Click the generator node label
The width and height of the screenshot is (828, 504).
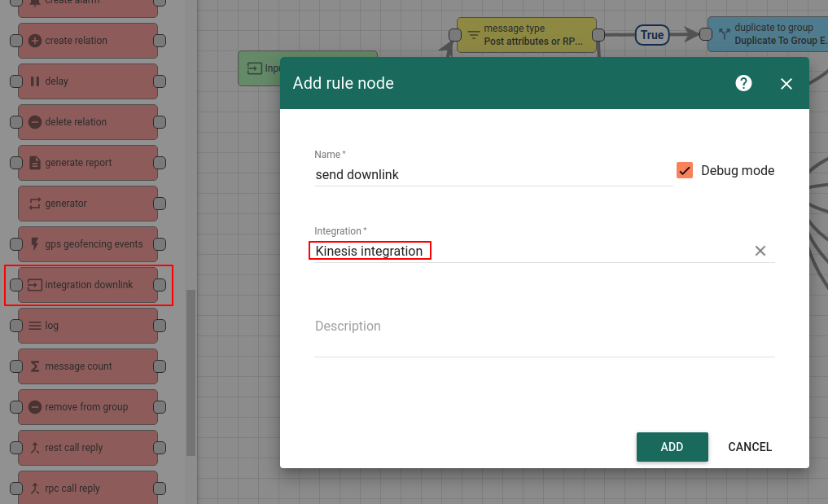tap(65, 204)
